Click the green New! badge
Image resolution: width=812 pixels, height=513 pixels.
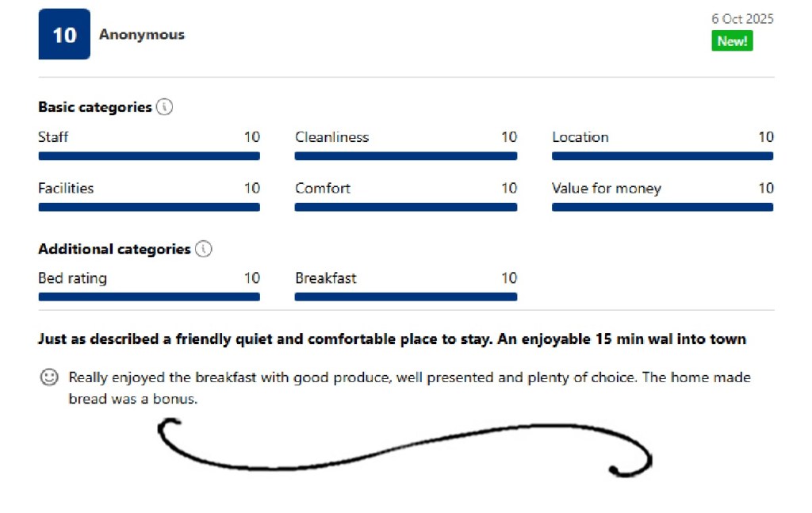[x=731, y=41]
